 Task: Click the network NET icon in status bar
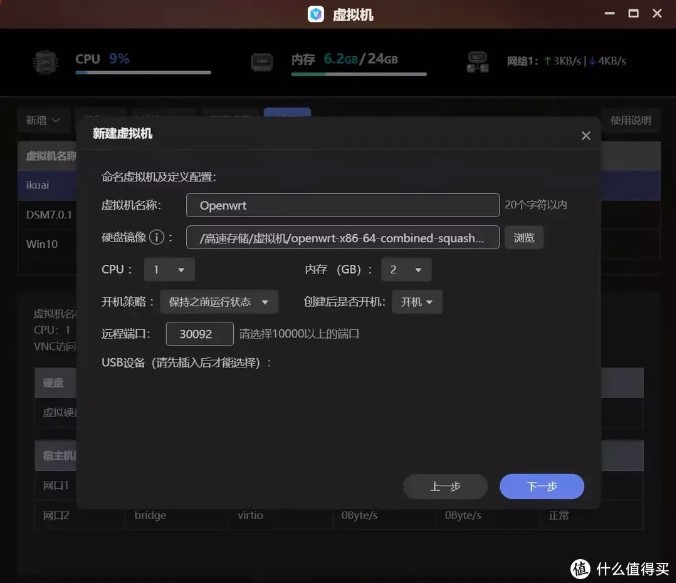(478, 62)
